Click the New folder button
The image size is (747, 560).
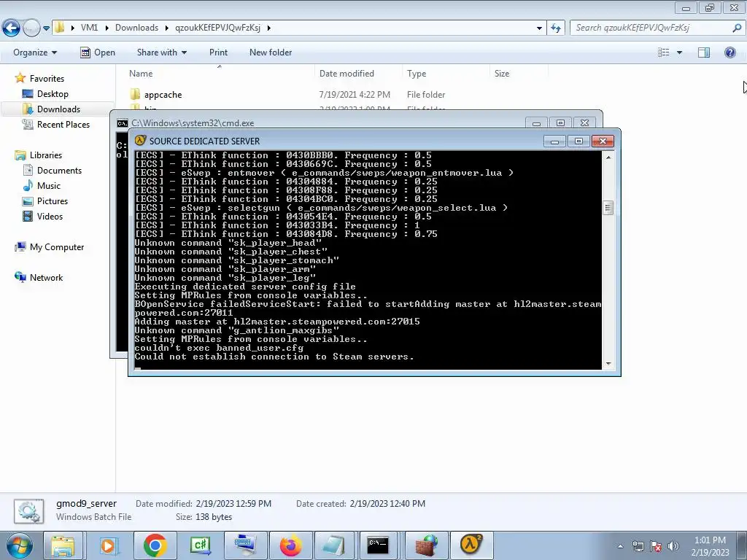pyautogui.click(x=271, y=52)
